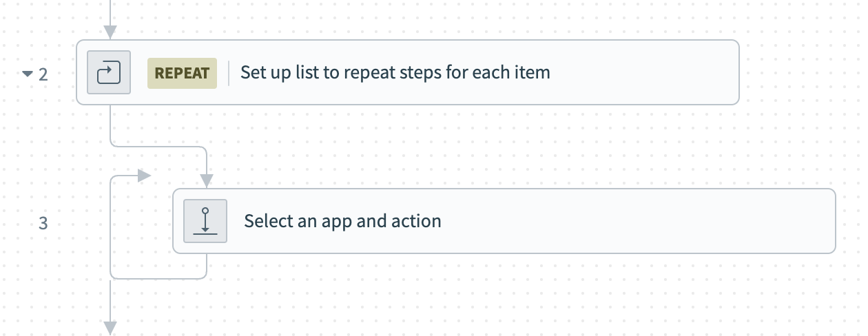Click connector line joining step 2 to step 3
This screenshot has height=336, width=868.
coord(158,147)
